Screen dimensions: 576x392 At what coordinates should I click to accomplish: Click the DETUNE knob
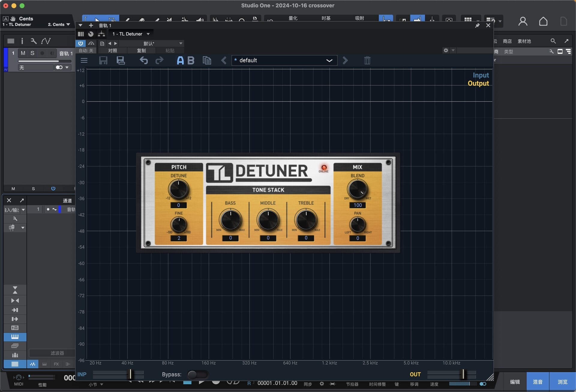point(178,189)
